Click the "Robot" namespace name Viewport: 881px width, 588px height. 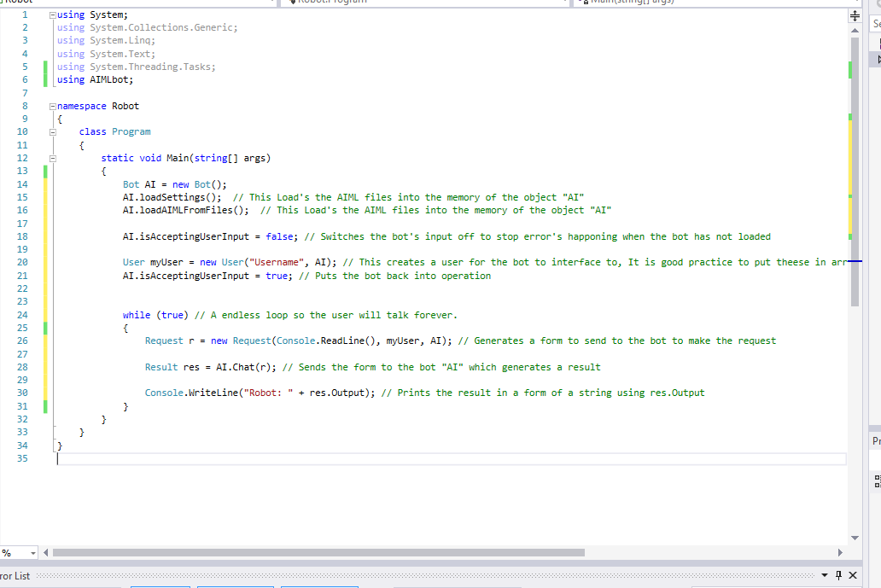(x=125, y=106)
